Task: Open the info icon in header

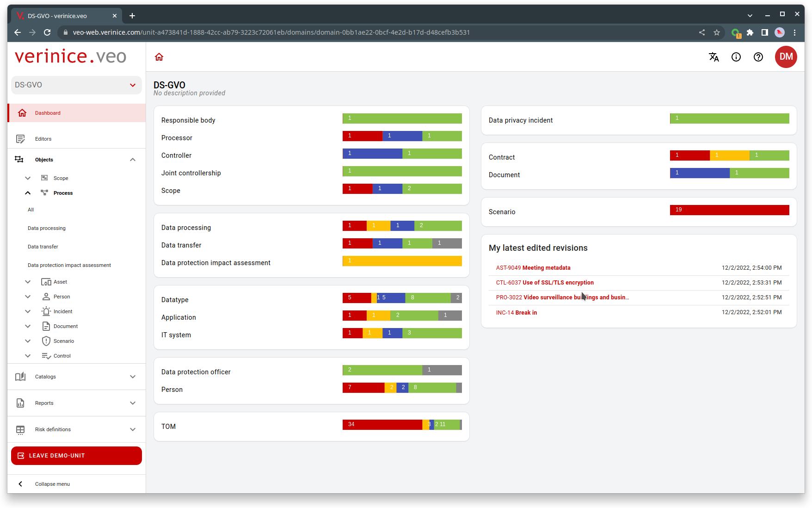Action: 736,57
